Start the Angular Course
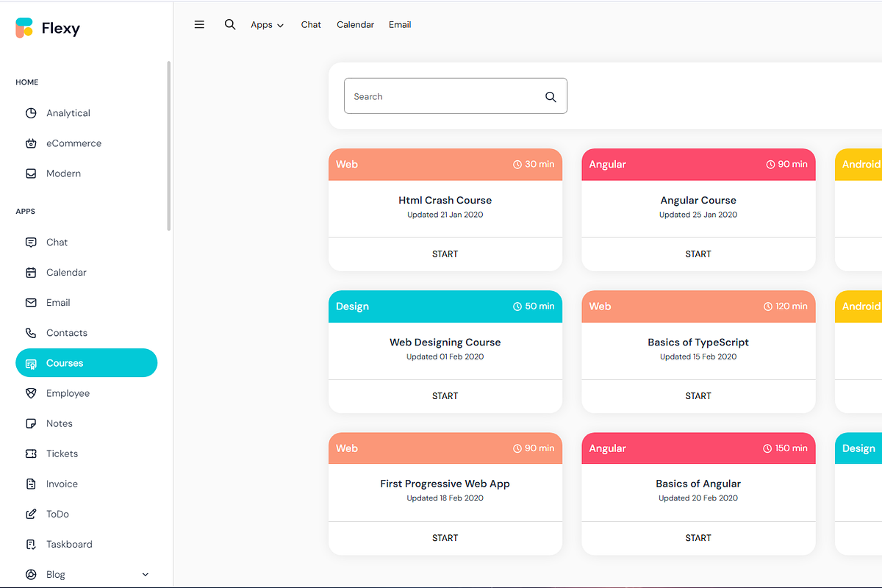This screenshot has height=588, width=882. [x=698, y=254]
